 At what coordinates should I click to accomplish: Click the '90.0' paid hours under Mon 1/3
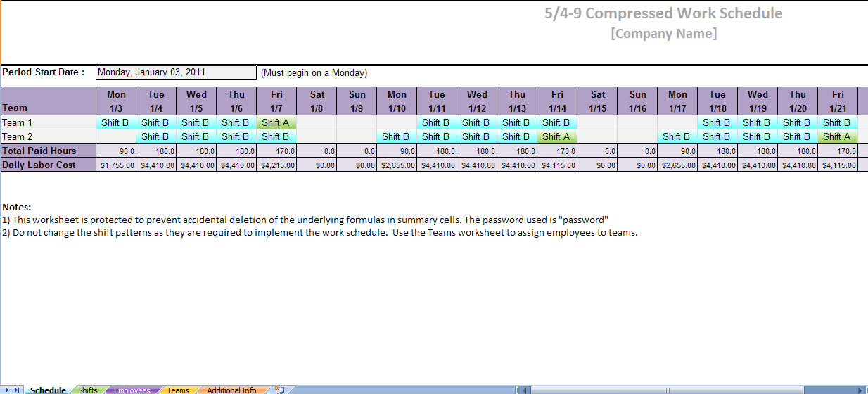pyautogui.click(x=116, y=151)
